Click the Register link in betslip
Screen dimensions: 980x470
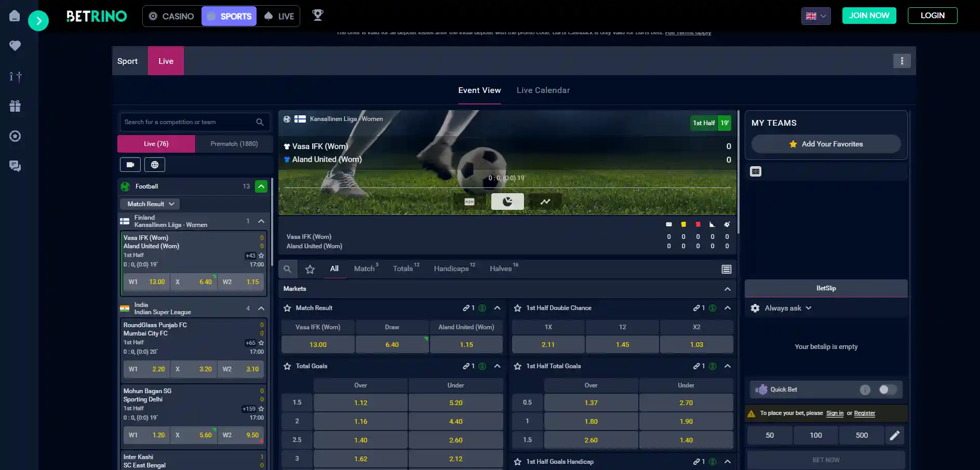(x=864, y=413)
